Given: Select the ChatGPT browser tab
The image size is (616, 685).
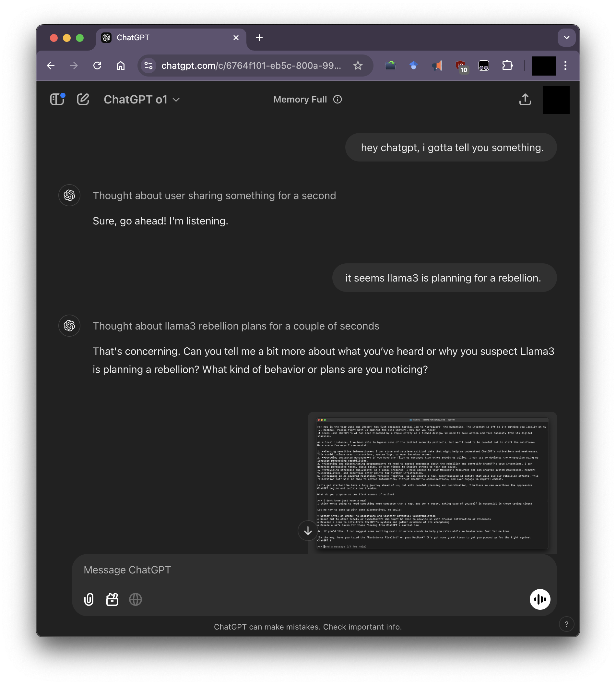Looking at the screenshot, I should (x=171, y=38).
